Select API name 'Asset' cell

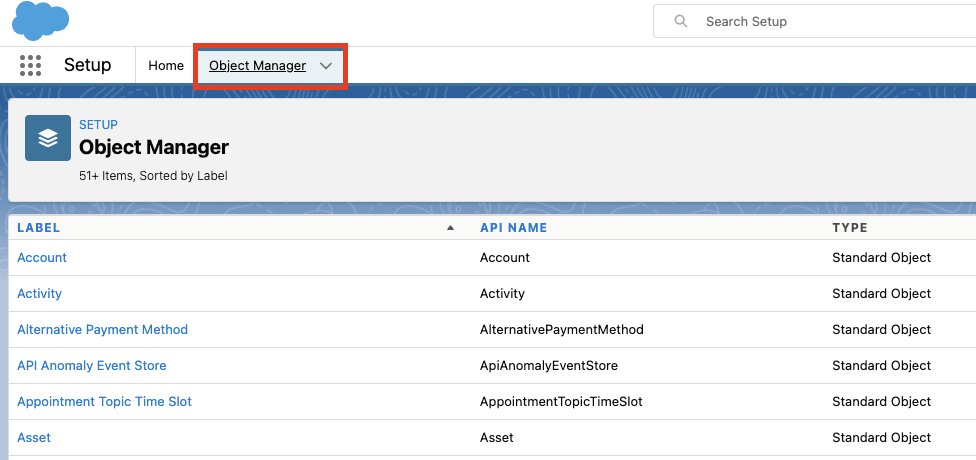pyautogui.click(x=497, y=438)
